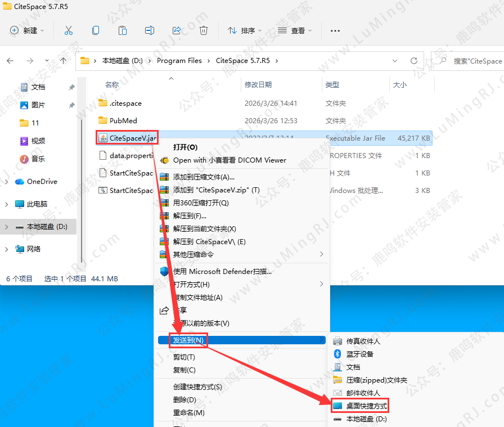Open folder 11 in sidebar
This screenshot has height=427, width=504.
pyautogui.click(x=29, y=123)
